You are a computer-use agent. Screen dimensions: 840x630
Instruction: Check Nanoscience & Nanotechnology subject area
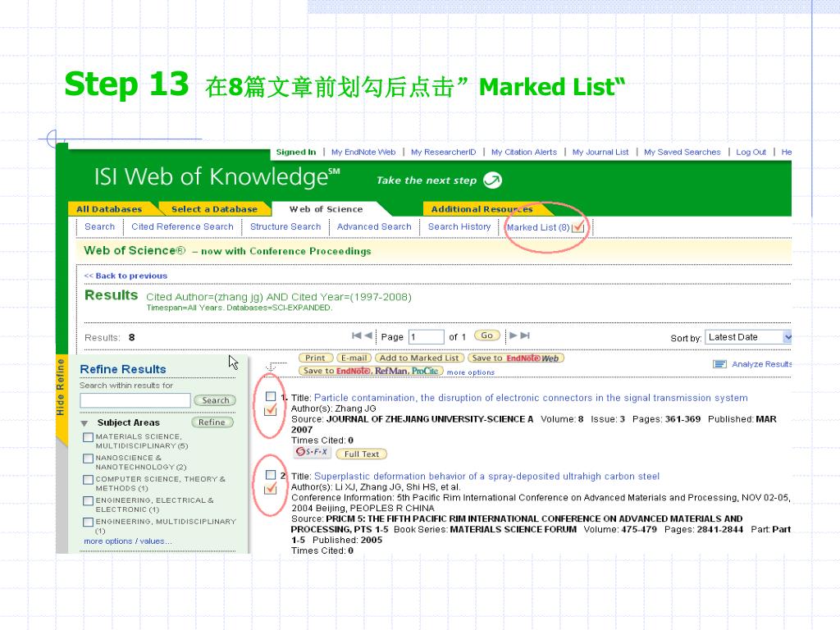tap(88, 459)
